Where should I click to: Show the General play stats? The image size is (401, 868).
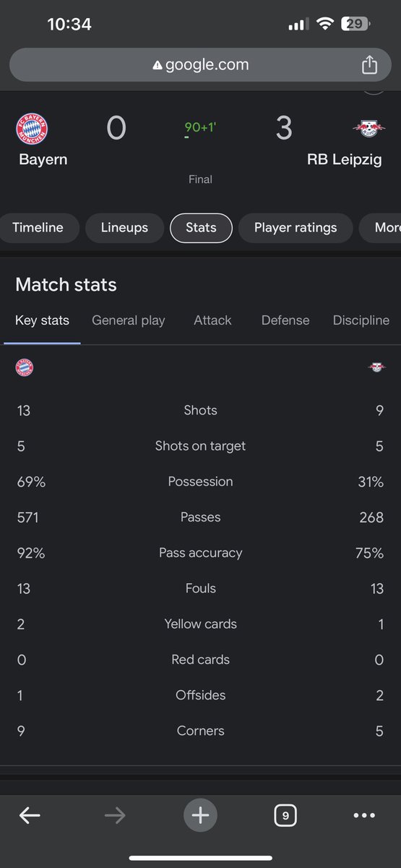(x=129, y=320)
